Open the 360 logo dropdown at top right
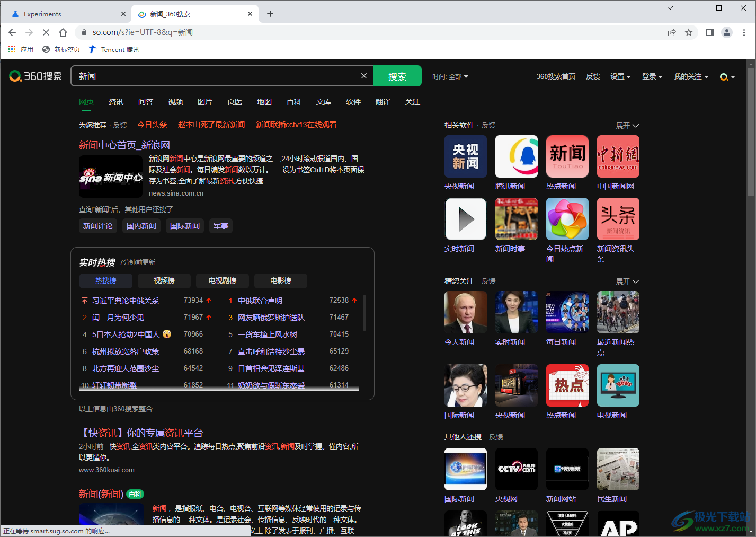This screenshot has height=537, width=756. click(x=727, y=77)
